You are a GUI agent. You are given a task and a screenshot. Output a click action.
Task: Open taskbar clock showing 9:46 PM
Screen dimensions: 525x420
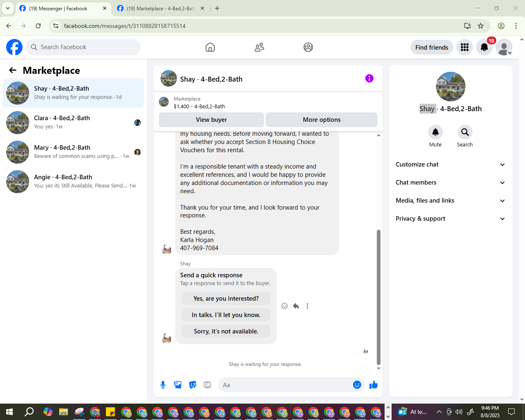point(490,412)
